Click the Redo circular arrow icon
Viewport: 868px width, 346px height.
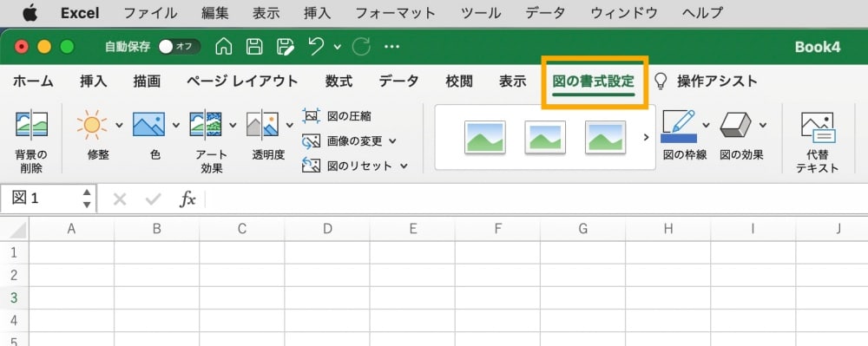pos(361,47)
